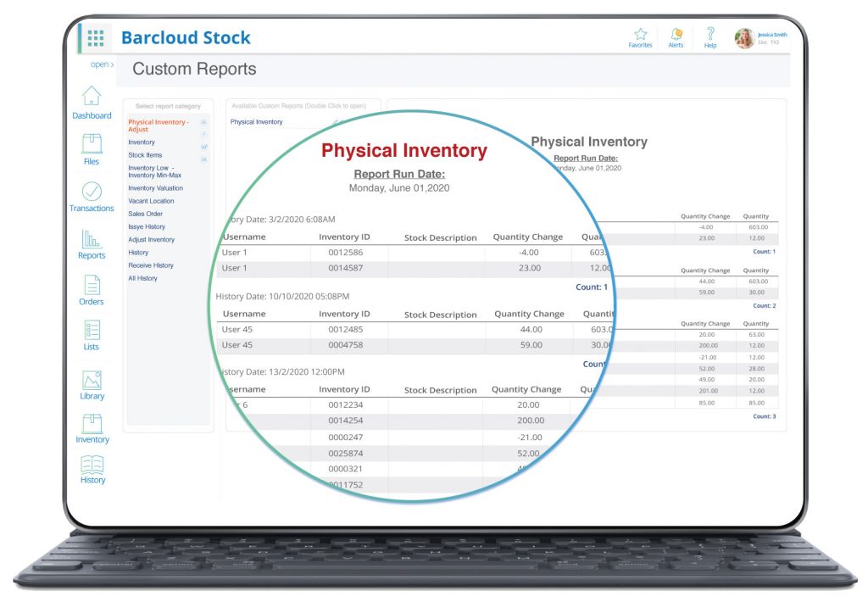This screenshot has width=868, height=602.
Task: Click quantity change value 23.00 in magnified view
Action: click(x=530, y=268)
